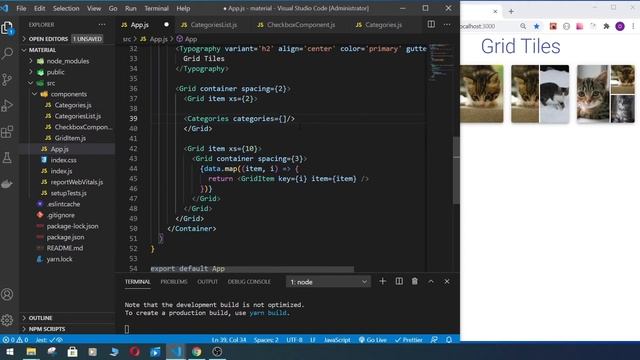Switch to Categories.js editor tab
The height and width of the screenshot is (360, 640).
pyautogui.click(x=383, y=25)
